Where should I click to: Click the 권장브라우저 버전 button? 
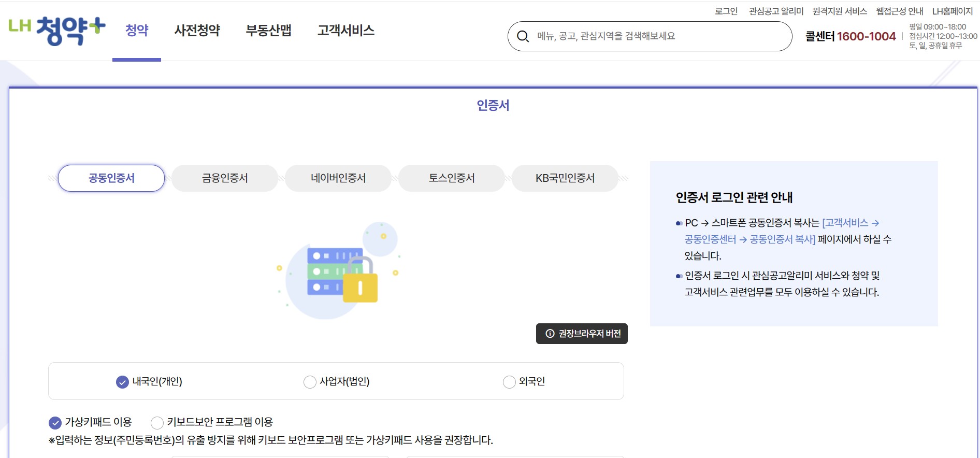(582, 334)
